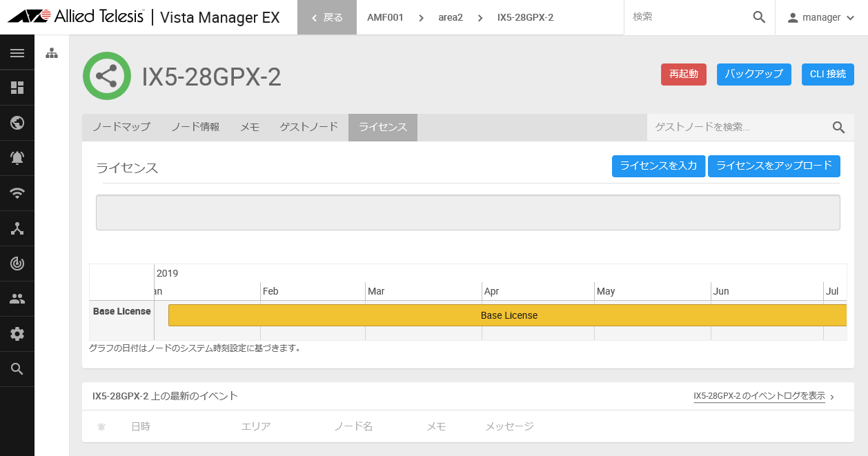Click the エリア column header

tap(256, 426)
